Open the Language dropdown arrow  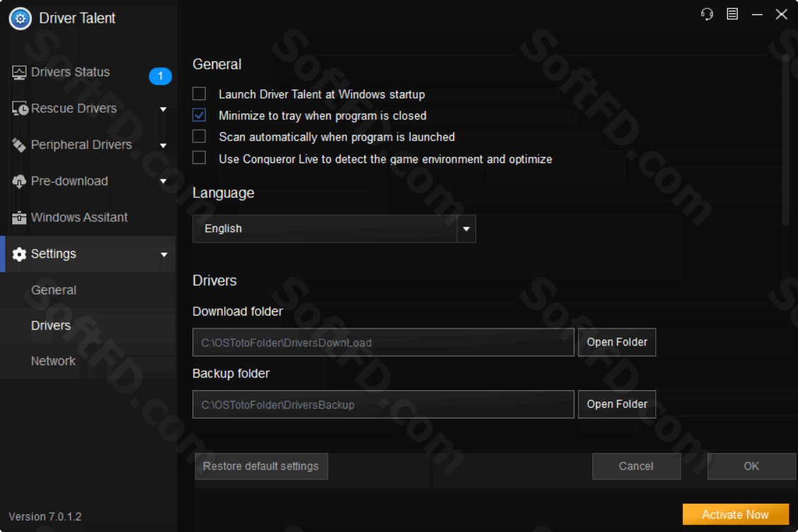466,228
